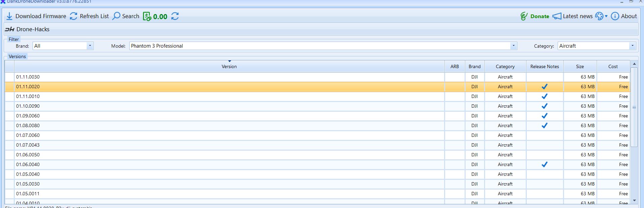Viewport: 644px width, 208px height.
Task: Click the Download Firmware arrow icon
Action: click(9, 16)
